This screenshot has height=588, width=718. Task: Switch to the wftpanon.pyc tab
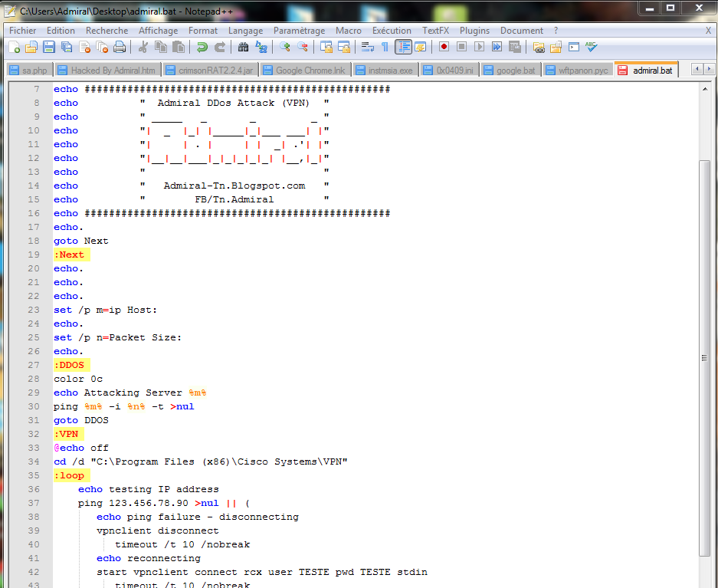578,70
